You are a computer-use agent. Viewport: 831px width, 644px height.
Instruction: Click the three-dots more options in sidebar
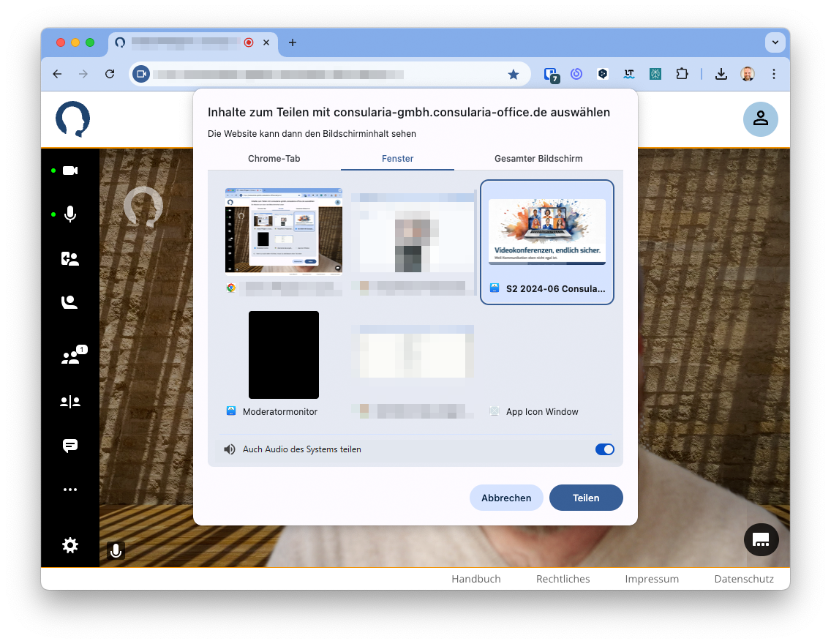[70, 490]
